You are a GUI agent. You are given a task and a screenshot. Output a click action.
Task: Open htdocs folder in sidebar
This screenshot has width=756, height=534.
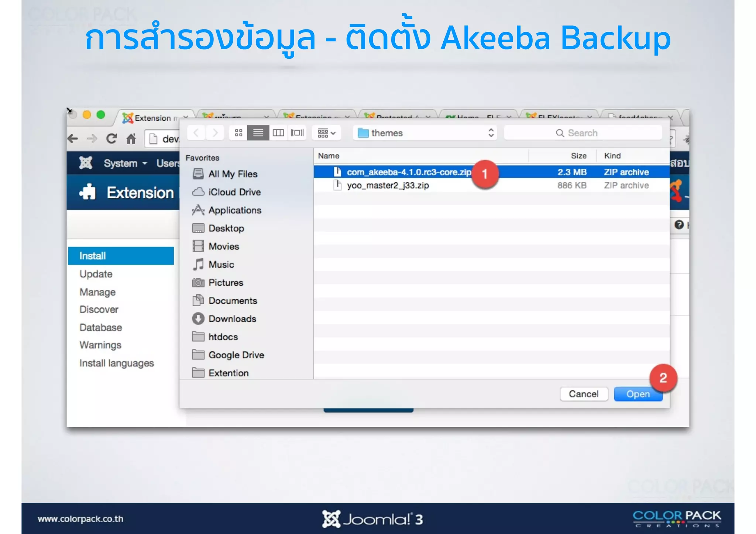(x=223, y=337)
